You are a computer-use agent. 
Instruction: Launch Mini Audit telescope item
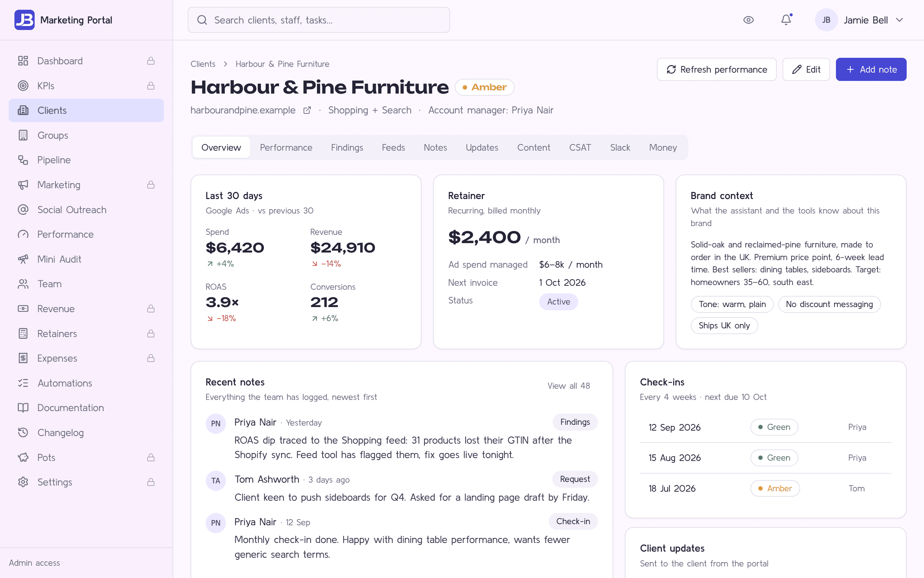[86, 259]
